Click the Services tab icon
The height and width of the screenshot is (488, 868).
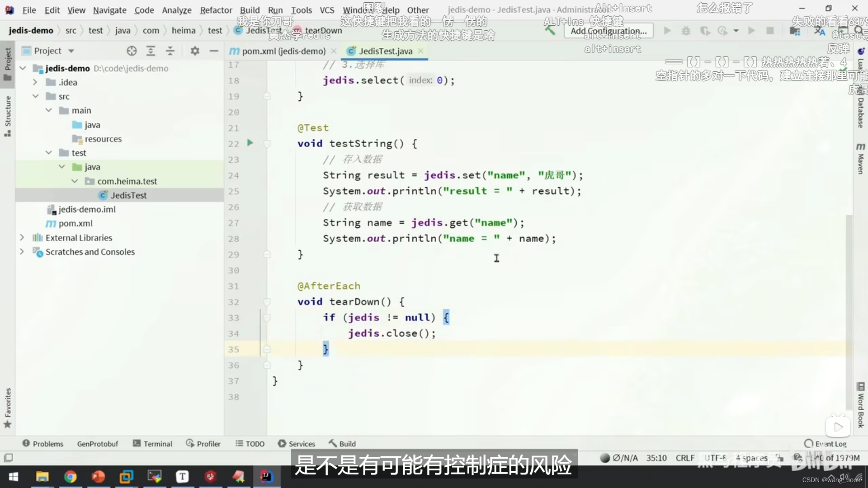281,443
